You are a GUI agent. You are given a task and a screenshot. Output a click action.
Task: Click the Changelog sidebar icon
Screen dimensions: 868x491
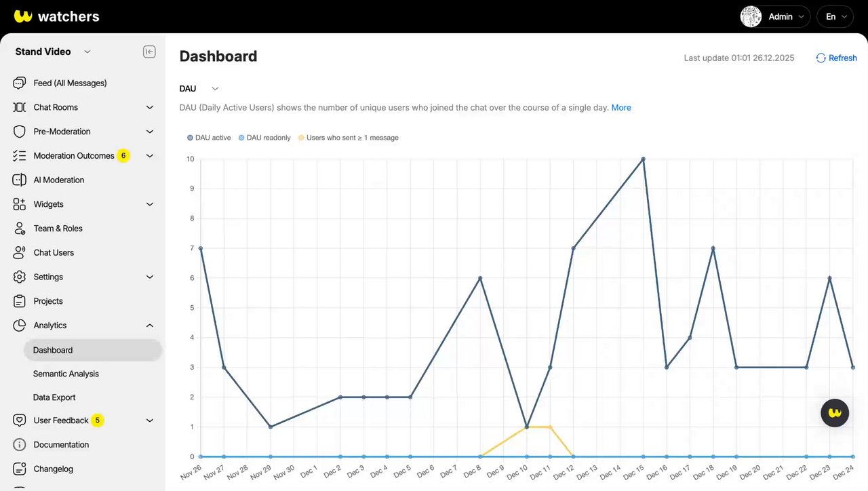(x=20, y=469)
